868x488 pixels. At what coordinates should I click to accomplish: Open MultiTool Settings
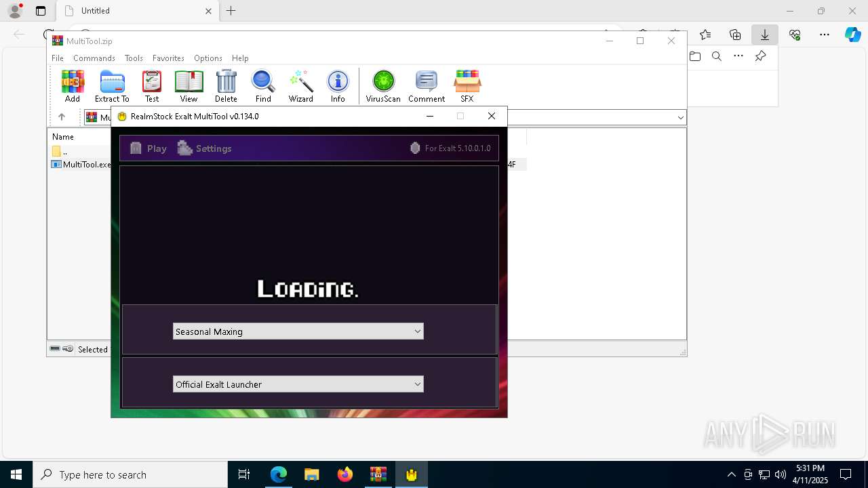(x=204, y=148)
